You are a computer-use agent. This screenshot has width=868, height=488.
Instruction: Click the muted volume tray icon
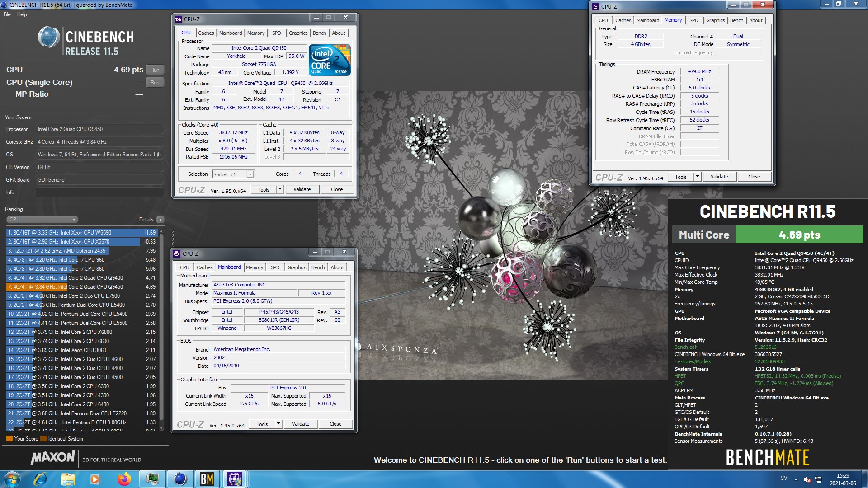(807, 479)
